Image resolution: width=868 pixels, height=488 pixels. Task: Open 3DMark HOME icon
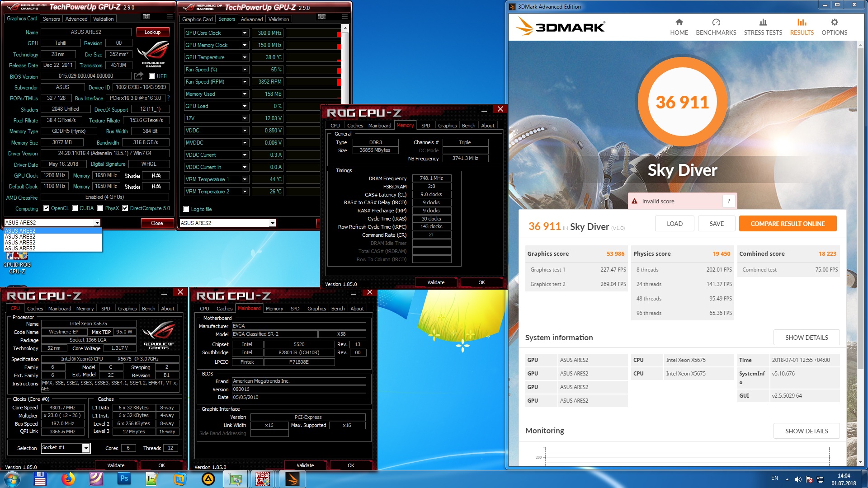coord(679,22)
